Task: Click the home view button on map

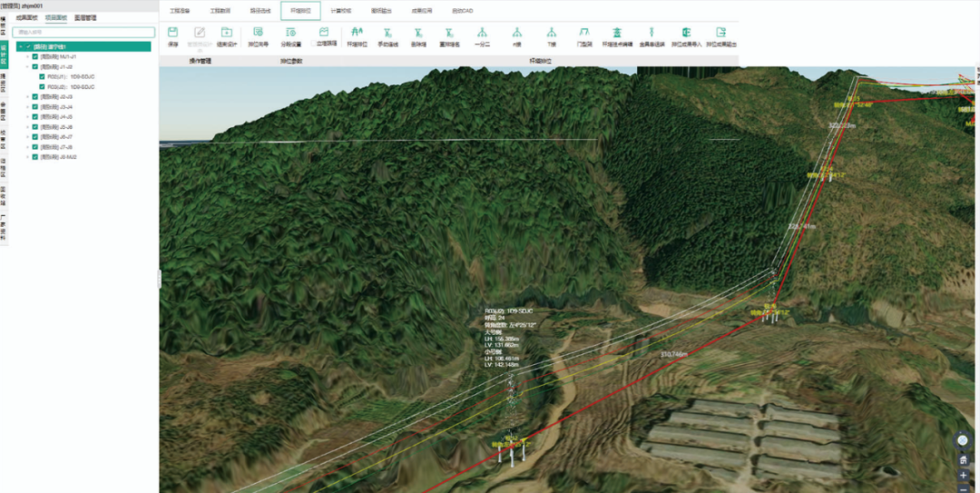Action: 964,460
